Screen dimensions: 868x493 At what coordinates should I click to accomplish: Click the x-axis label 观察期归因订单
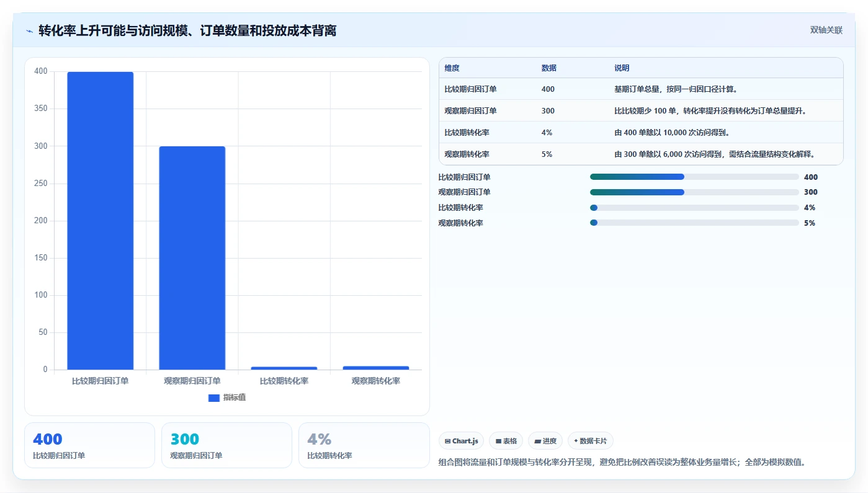(192, 381)
